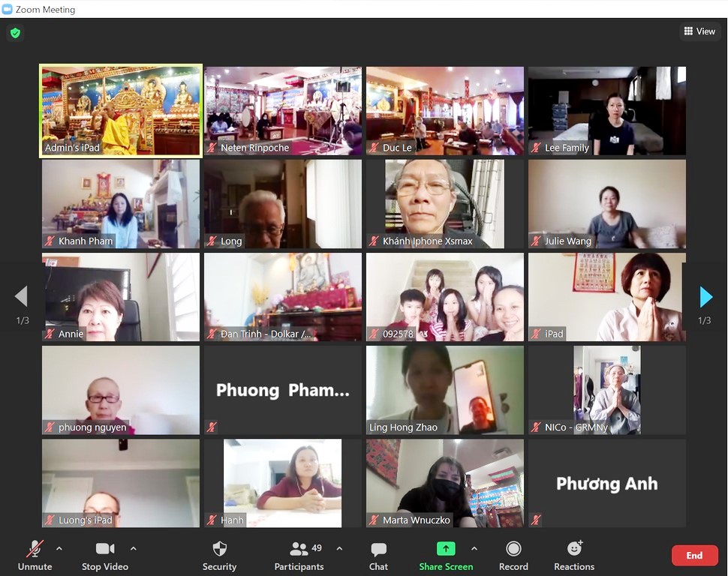
Task: Open the Chat panel
Action: click(378, 556)
